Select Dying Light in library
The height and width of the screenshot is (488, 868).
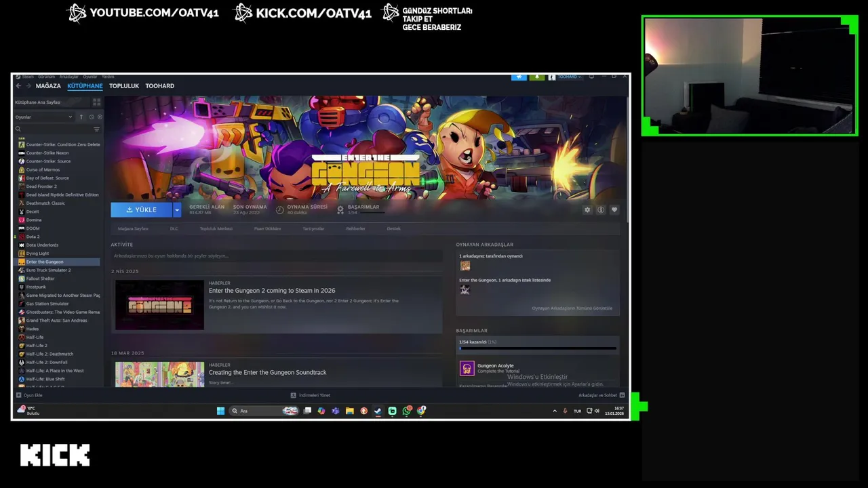(37, 253)
